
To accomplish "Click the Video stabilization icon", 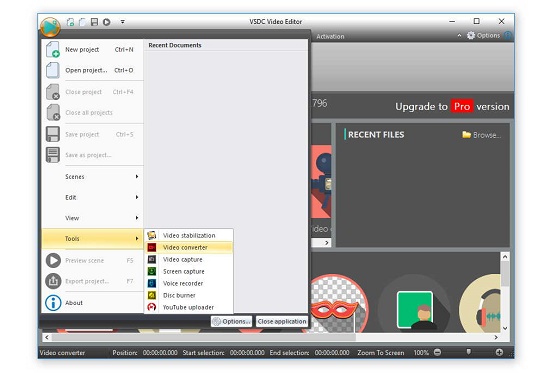I will [x=152, y=235].
